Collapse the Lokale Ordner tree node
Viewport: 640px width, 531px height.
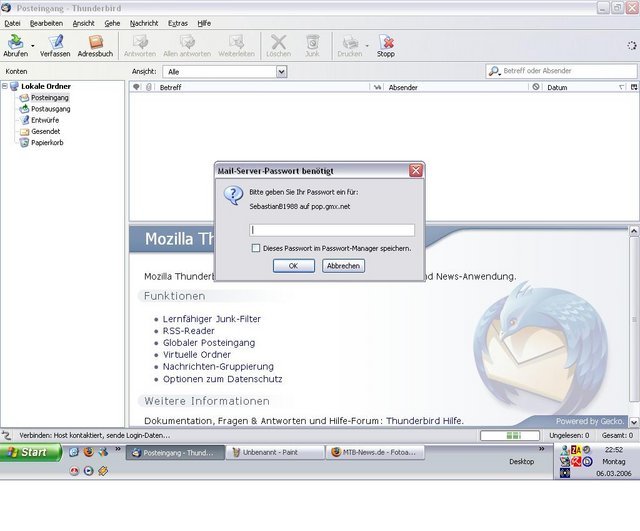tap(5, 86)
